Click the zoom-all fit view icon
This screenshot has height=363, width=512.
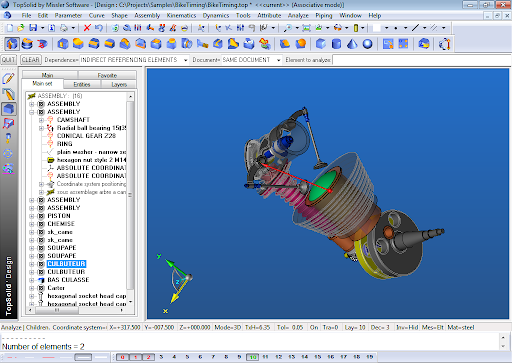pyautogui.click(x=306, y=28)
